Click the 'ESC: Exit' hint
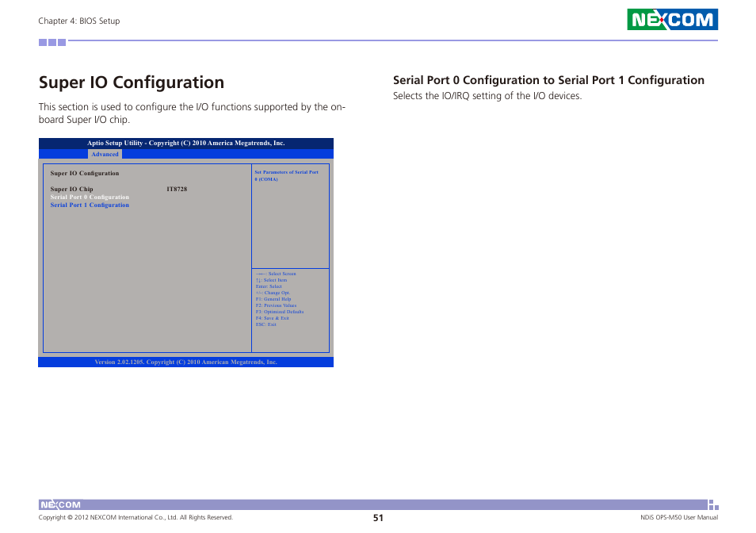This screenshot has height=533, width=756. click(x=265, y=324)
